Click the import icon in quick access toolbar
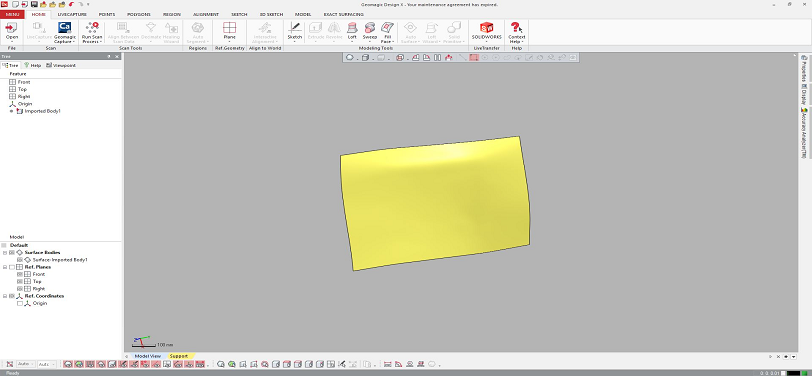812x376 pixels. (x=24, y=4)
